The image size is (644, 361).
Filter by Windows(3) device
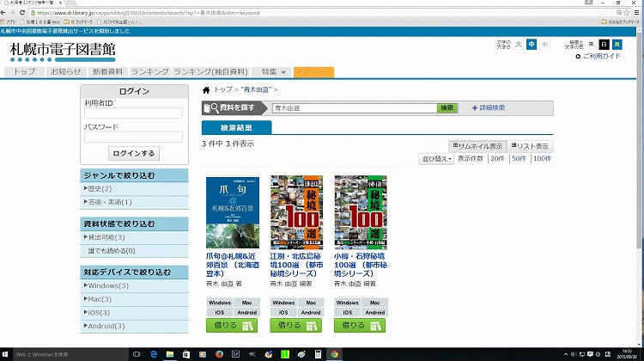[x=134, y=285]
